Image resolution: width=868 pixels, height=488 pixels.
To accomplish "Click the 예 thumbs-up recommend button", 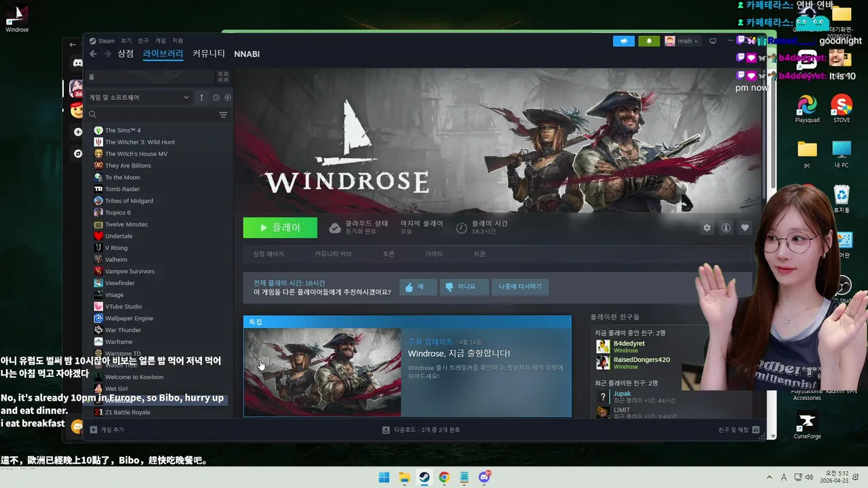I will [417, 287].
